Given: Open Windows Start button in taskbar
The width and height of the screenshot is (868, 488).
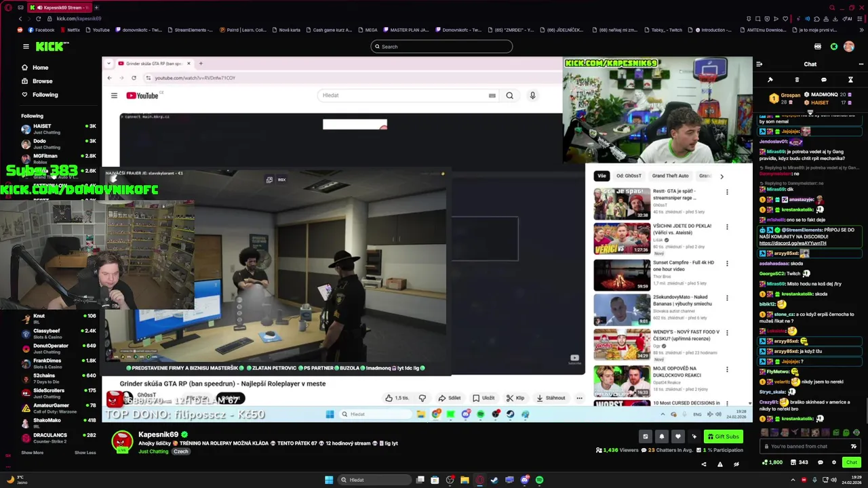Looking at the screenshot, I should pyautogui.click(x=329, y=480).
